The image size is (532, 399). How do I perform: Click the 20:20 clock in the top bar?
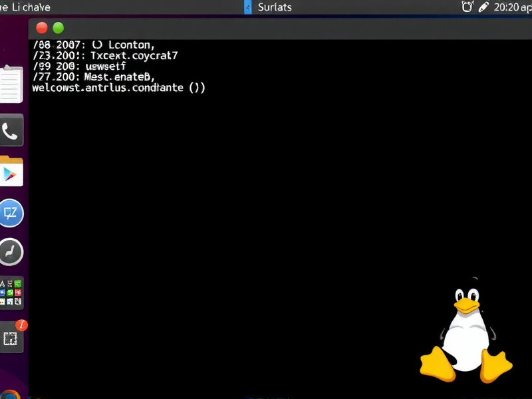pyautogui.click(x=507, y=7)
